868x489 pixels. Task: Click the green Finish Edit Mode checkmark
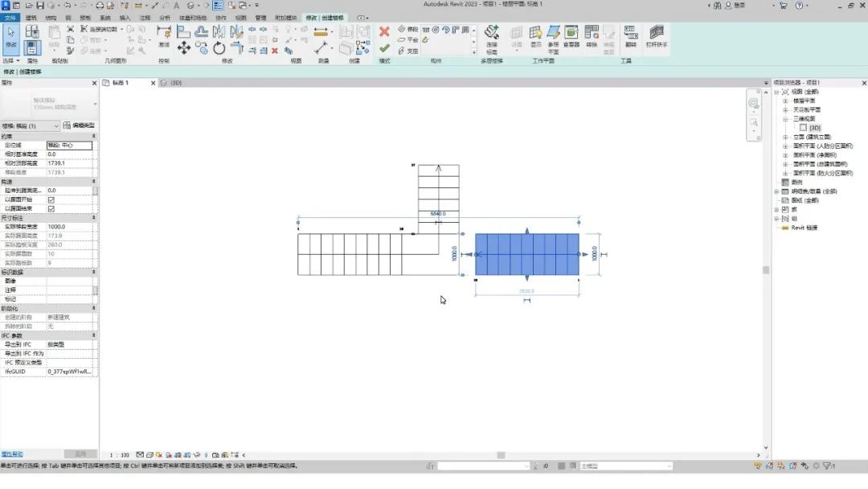pos(384,48)
